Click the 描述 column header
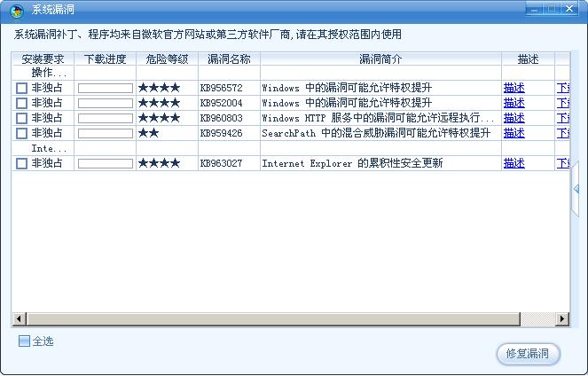 528,59
